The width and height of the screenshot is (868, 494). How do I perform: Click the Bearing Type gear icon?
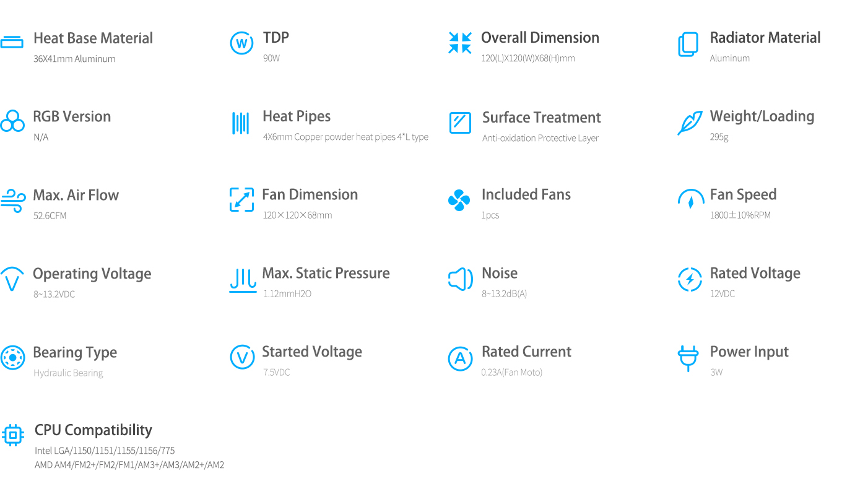coord(12,358)
